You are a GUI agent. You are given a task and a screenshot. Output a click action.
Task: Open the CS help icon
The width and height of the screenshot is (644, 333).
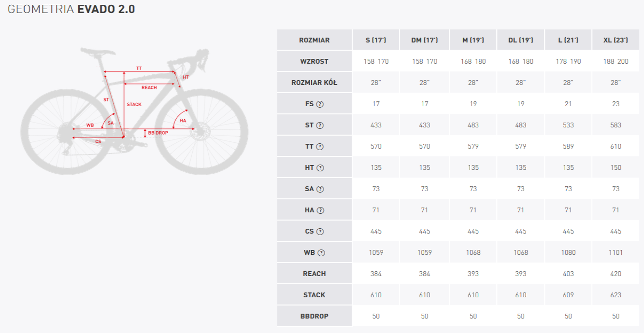(320, 231)
